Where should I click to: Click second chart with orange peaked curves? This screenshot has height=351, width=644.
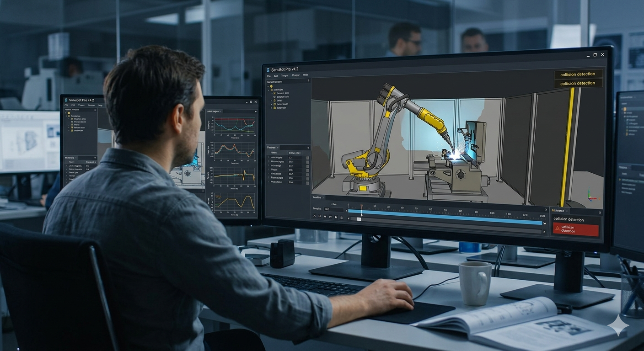235,150
